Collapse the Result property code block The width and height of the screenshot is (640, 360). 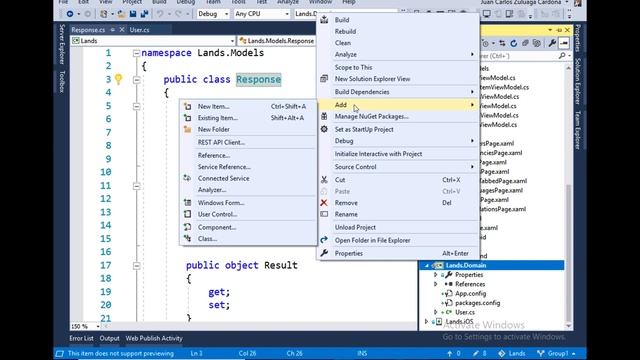137,266
